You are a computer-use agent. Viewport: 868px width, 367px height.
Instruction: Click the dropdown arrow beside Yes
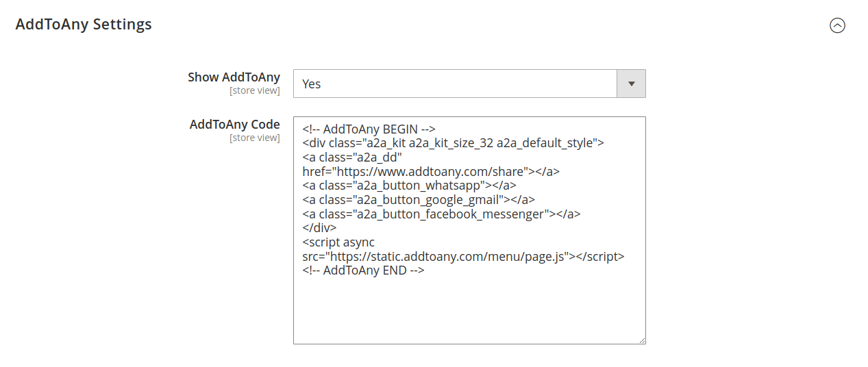point(632,84)
